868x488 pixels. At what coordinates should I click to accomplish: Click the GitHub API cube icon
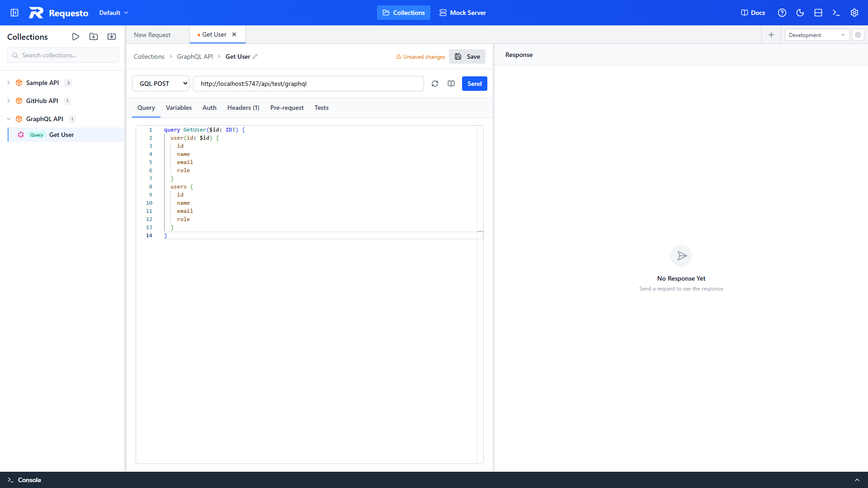[19, 101]
